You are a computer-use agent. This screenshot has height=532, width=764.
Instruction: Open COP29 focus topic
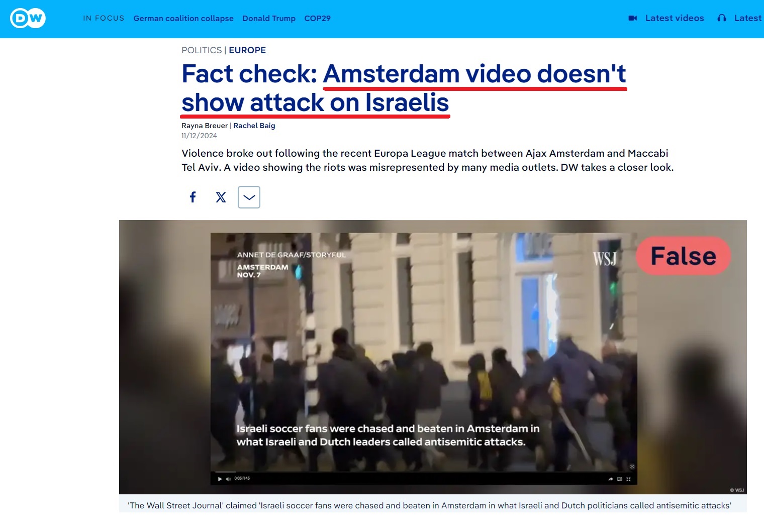[317, 18]
